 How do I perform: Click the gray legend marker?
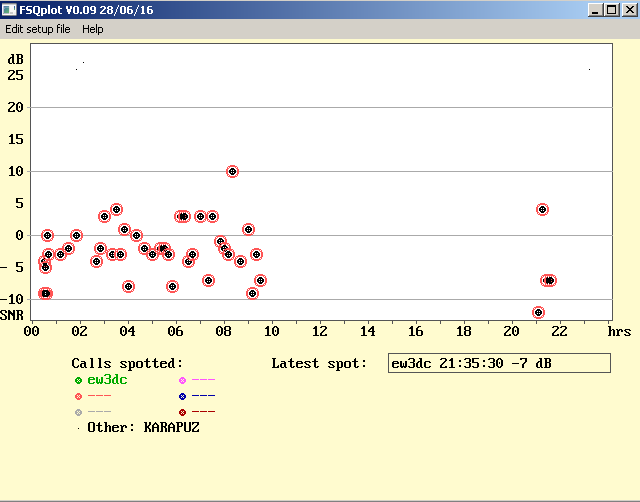coord(78,413)
